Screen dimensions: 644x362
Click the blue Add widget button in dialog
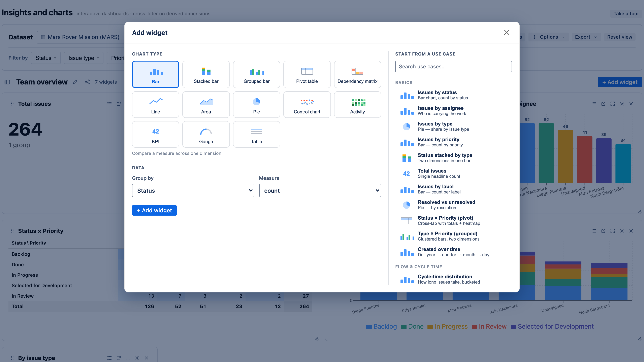(154, 210)
